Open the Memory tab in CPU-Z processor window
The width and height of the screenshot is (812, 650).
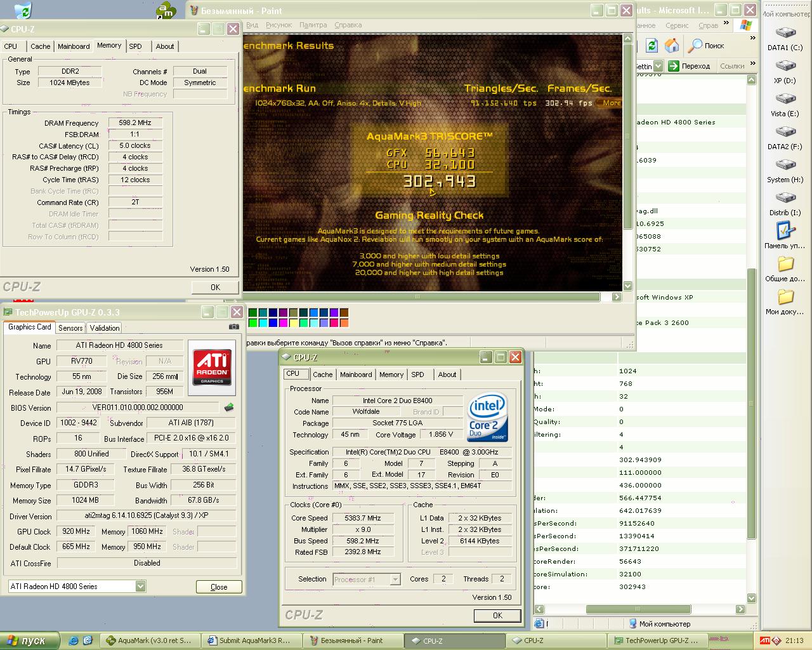[x=391, y=375]
